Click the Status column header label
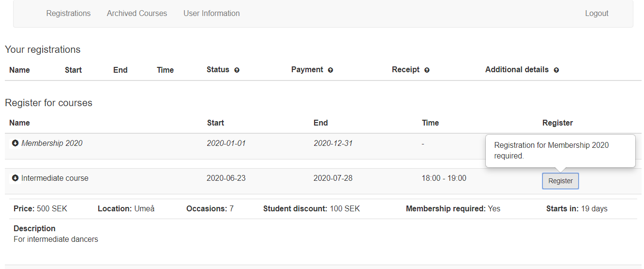 click(218, 70)
